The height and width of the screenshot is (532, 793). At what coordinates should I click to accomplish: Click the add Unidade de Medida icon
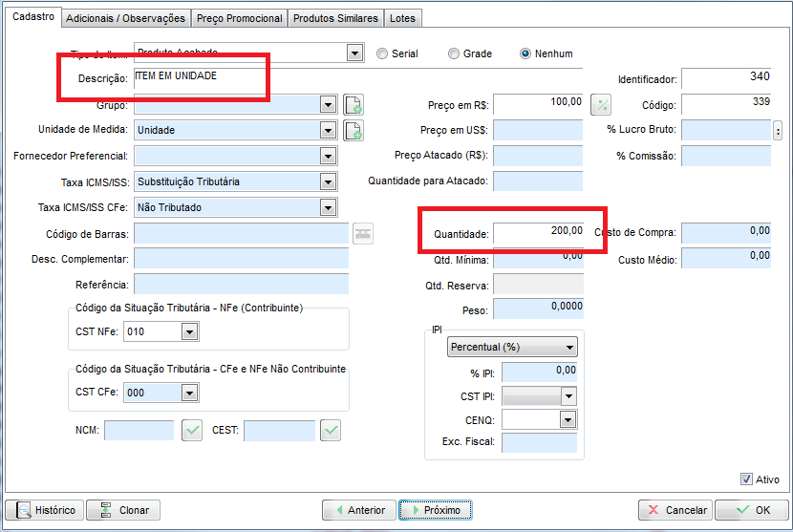(354, 130)
